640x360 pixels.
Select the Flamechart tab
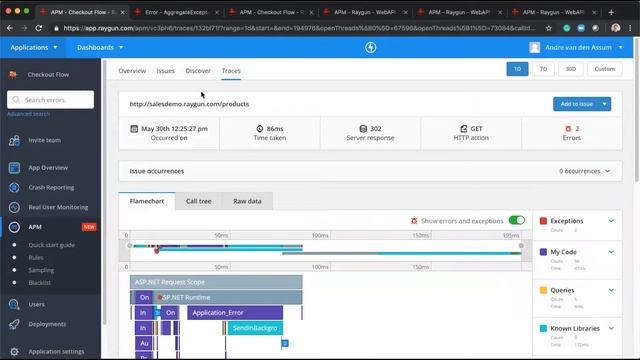pos(147,201)
